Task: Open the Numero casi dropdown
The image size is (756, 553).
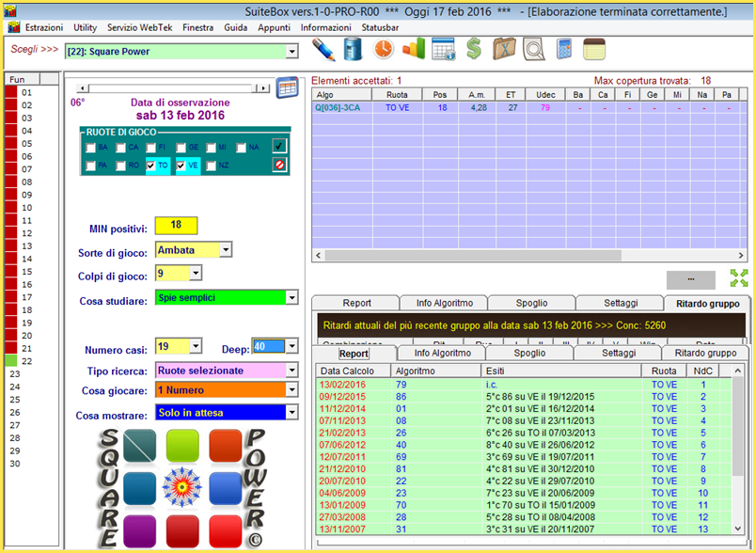Action: 196,346
